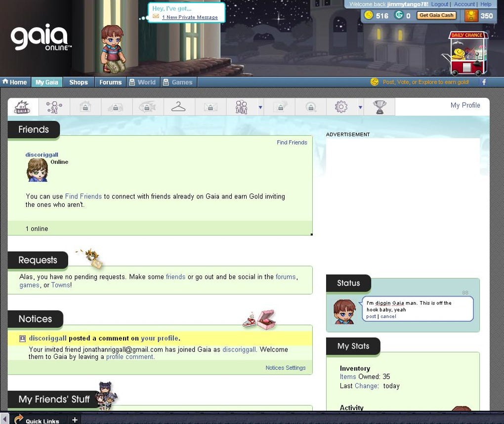Click the plus button next to Quick Links

pos(75,420)
